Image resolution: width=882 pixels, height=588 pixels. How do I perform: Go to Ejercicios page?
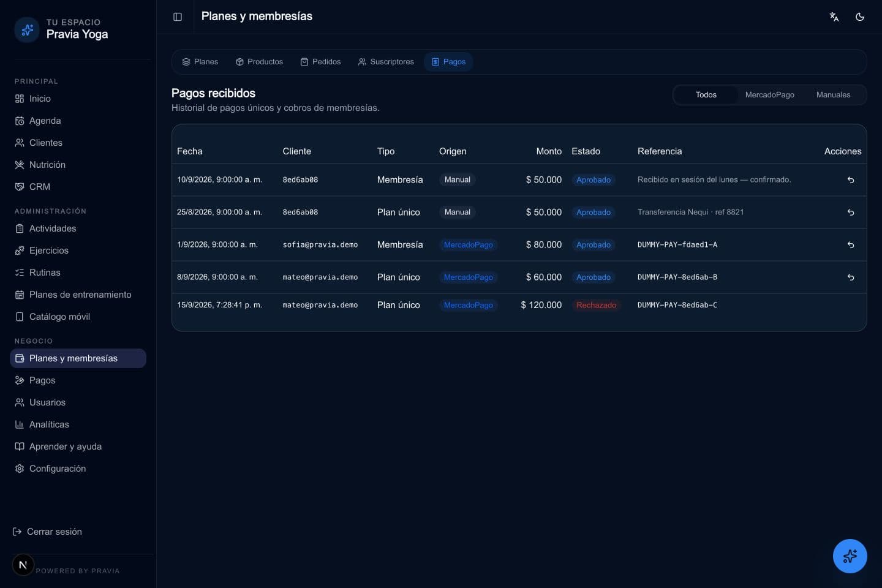[x=78, y=251]
